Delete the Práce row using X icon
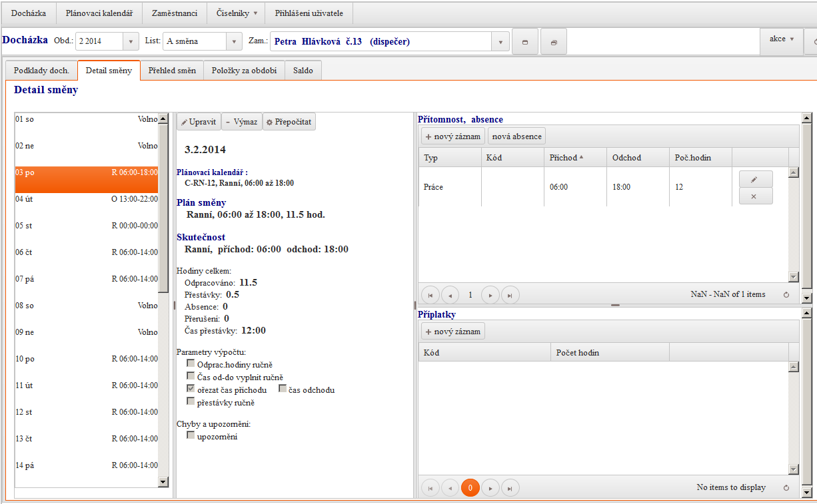The image size is (817, 504). tap(755, 196)
